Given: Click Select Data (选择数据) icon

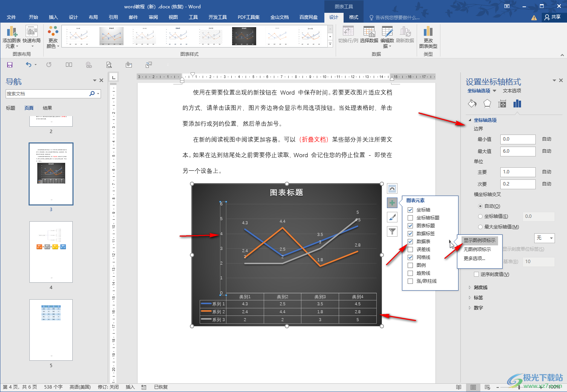Looking at the screenshot, I should (x=369, y=34).
